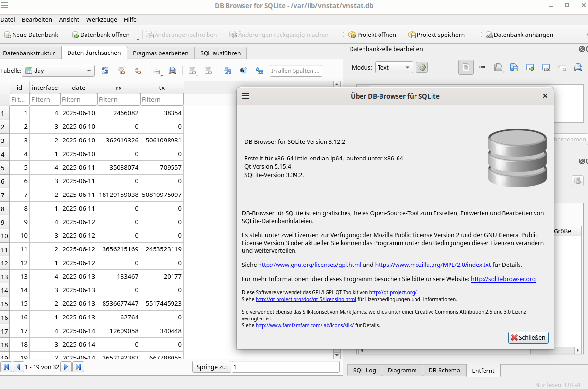Click Datenbank anhängen in the toolbar

pos(519,35)
